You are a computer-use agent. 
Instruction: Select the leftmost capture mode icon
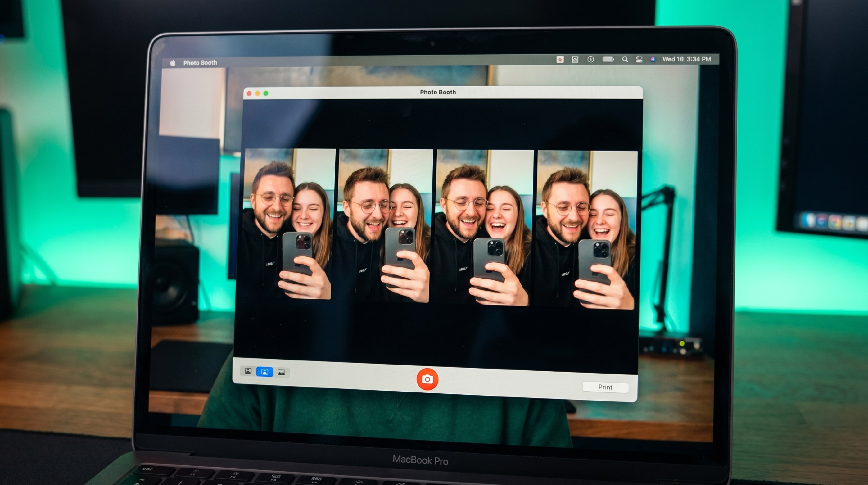click(x=248, y=371)
